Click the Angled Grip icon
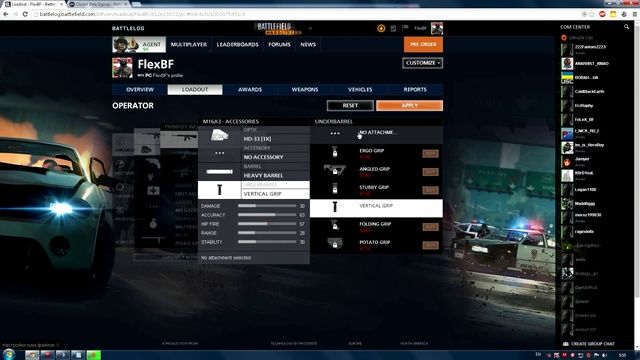Image resolution: width=640 pixels, height=360 pixels. click(335, 170)
